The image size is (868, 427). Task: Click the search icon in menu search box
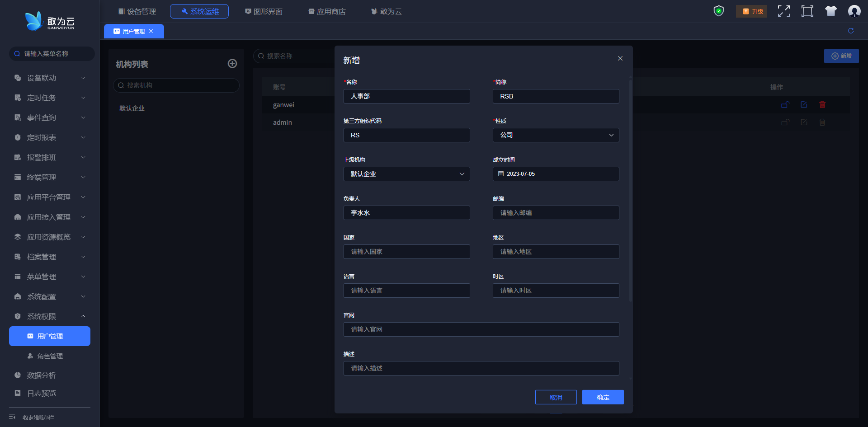(17, 54)
